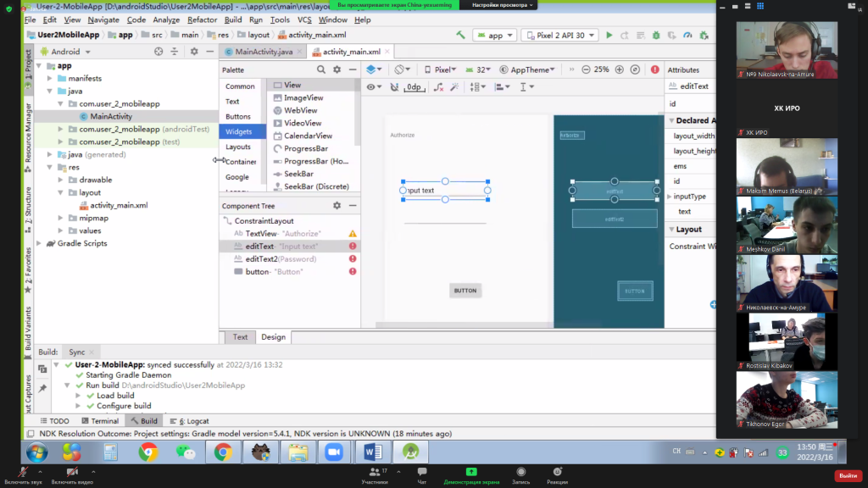Click the zoom to fit screen icon
This screenshot has width=868, height=488.
click(635, 69)
